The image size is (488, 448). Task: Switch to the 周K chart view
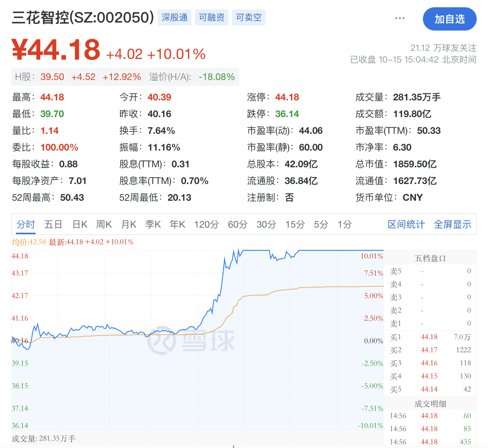pos(104,224)
